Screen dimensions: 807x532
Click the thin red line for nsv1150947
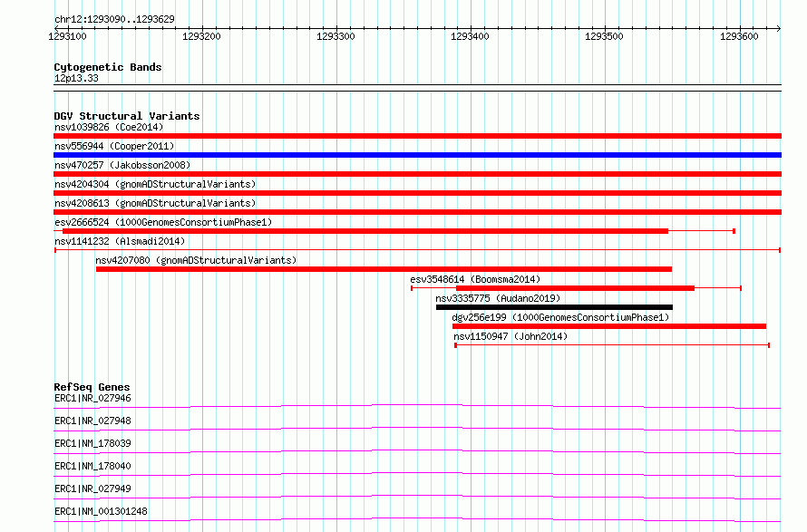click(612, 345)
